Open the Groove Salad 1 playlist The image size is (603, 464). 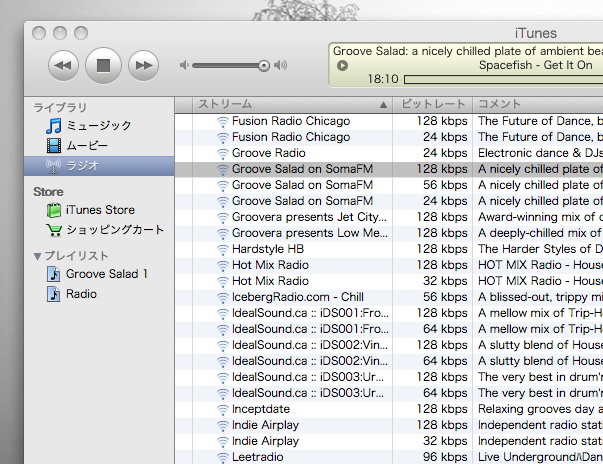pyautogui.click(x=99, y=274)
